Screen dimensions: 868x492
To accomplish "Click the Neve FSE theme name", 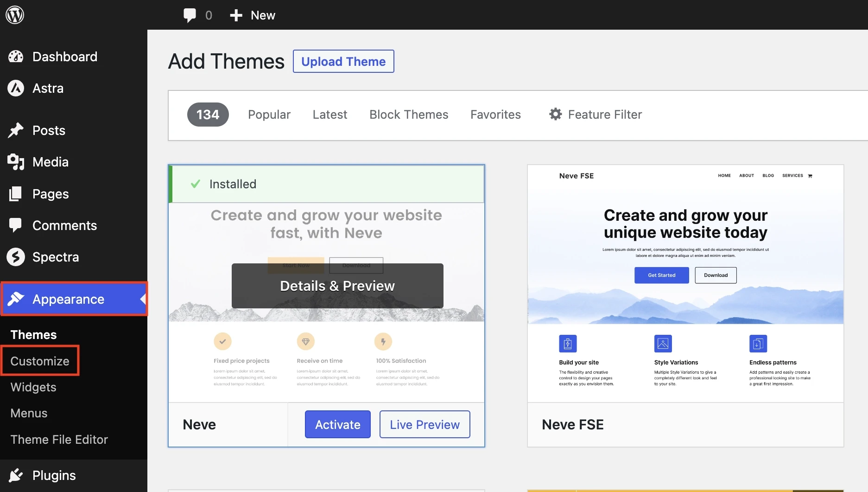I will pos(573,424).
